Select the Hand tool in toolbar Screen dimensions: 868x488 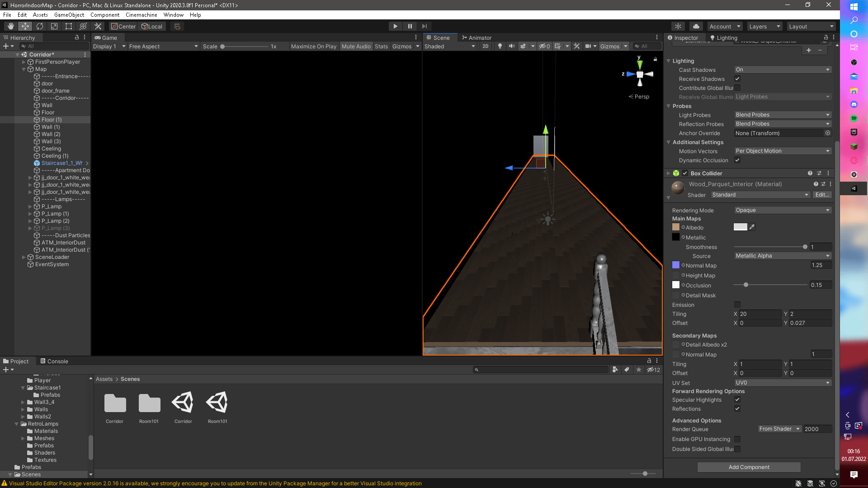point(10,26)
